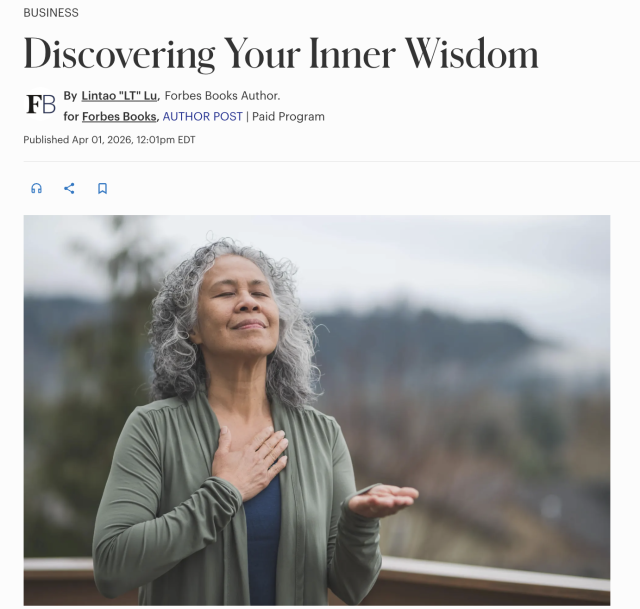Click the woman's face in the hero image
The width and height of the screenshot is (640, 609).
[241, 304]
